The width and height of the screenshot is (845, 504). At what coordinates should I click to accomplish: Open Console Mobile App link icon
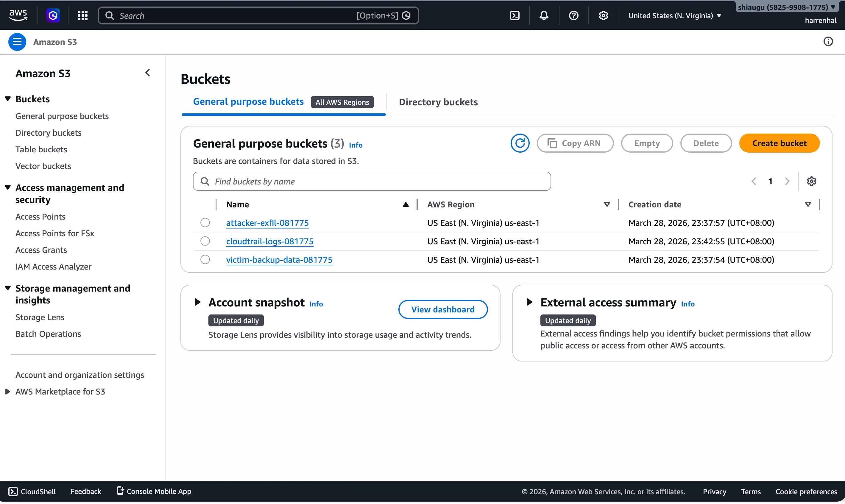120,491
